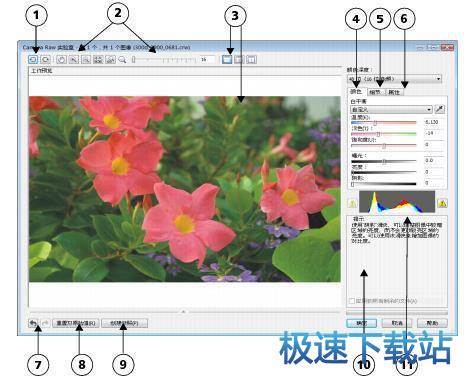473x385 pixels.
Task: Click the temperature slider handle
Action: pos(375,123)
